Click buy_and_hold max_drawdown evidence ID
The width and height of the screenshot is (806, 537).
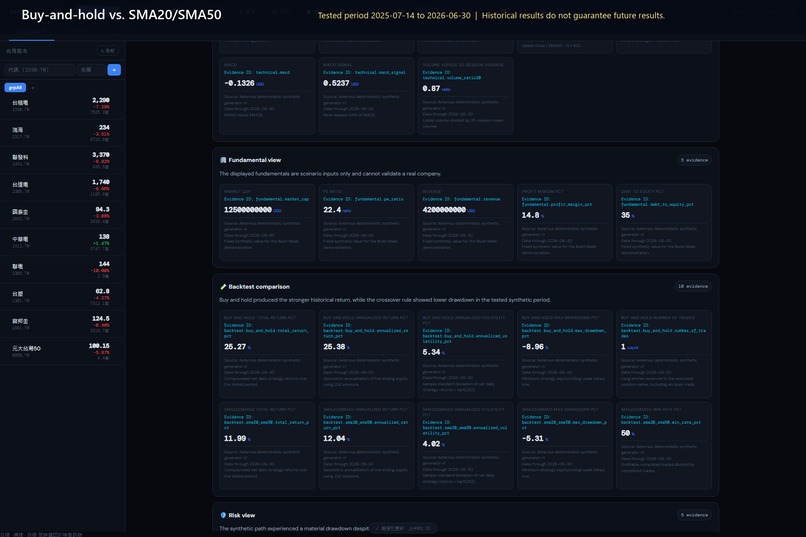coord(564,330)
